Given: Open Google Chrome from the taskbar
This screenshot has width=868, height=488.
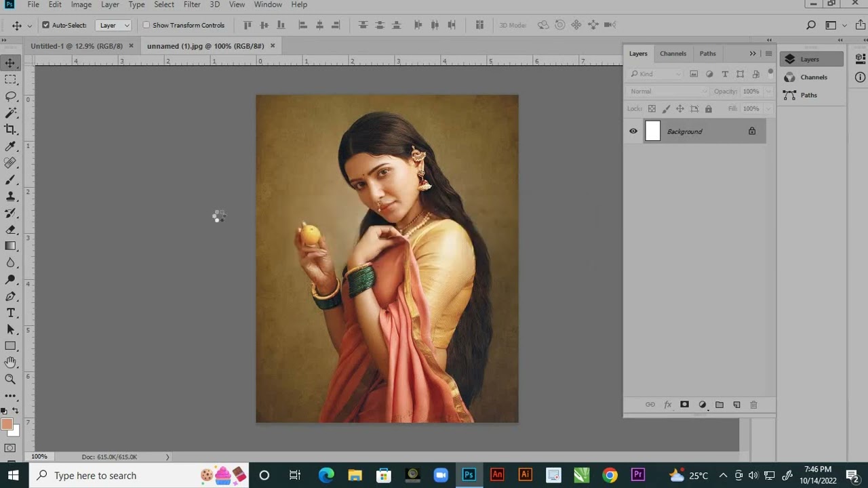Looking at the screenshot, I should click(x=610, y=475).
